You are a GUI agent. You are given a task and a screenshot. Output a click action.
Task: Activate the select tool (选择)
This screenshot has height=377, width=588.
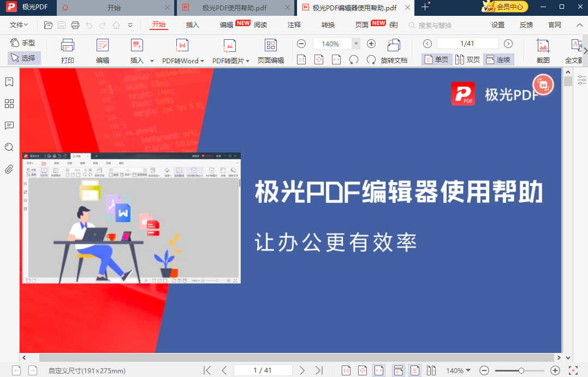pyautogui.click(x=23, y=58)
